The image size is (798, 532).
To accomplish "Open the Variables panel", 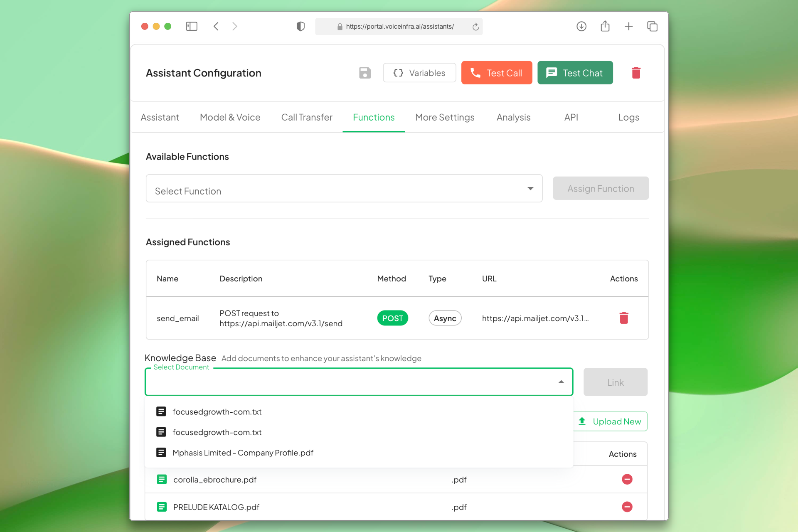I will pyautogui.click(x=419, y=73).
